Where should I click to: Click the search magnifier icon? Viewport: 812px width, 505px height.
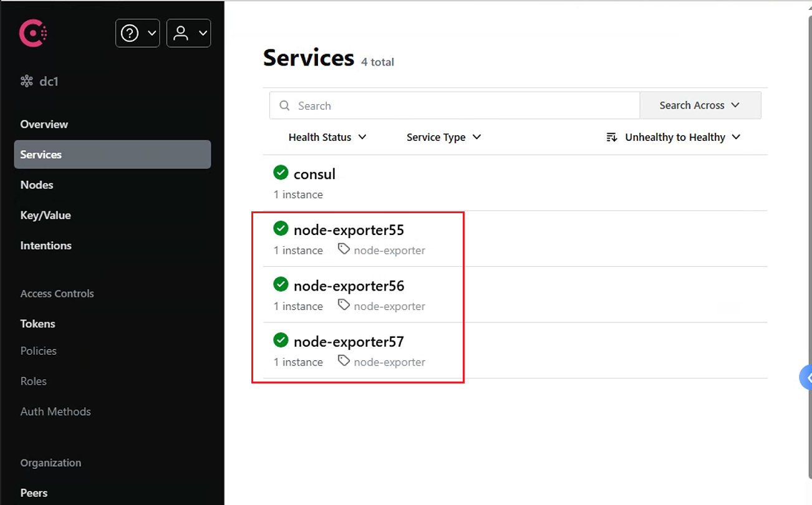tap(284, 105)
